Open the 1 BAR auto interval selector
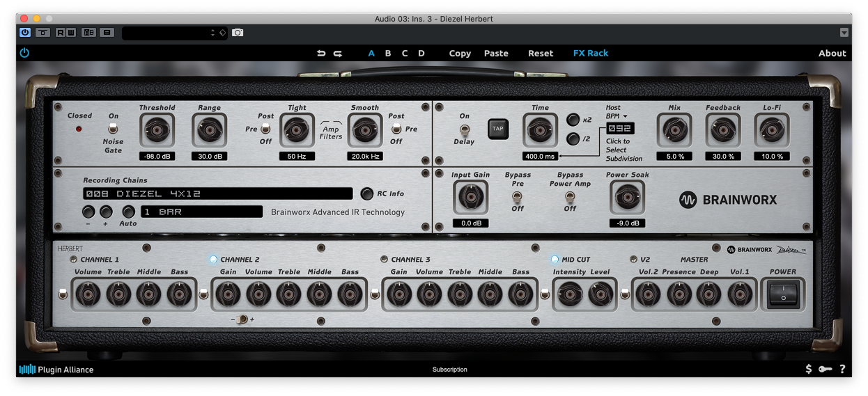The height and width of the screenshot is (396, 868). click(202, 212)
